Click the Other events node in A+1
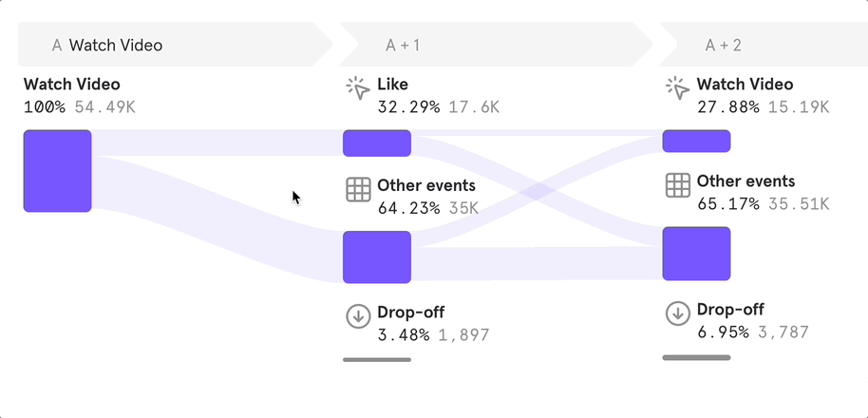Image resolution: width=868 pixels, height=418 pixels. [x=377, y=256]
